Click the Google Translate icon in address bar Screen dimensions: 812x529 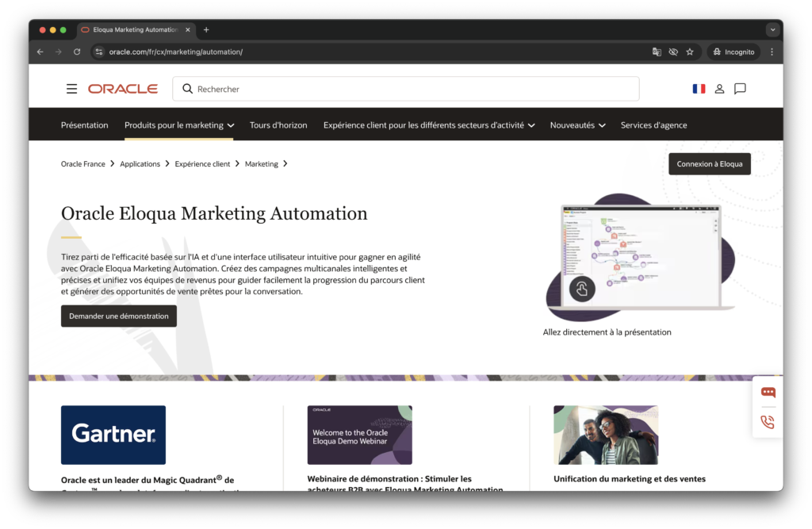point(657,51)
